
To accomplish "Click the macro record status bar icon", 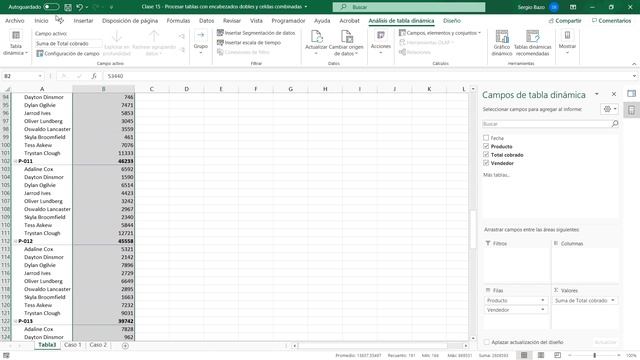I will [x=6, y=356].
